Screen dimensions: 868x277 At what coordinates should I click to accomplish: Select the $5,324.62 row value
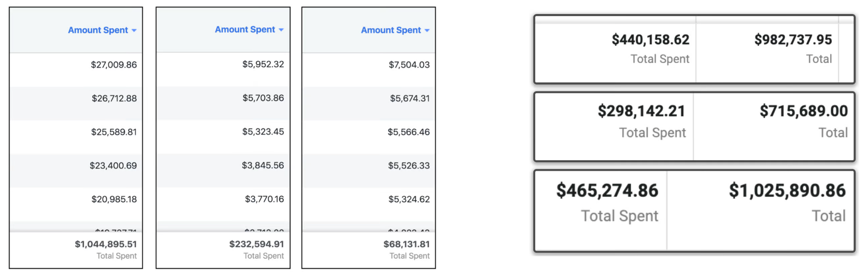coord(409,199)
